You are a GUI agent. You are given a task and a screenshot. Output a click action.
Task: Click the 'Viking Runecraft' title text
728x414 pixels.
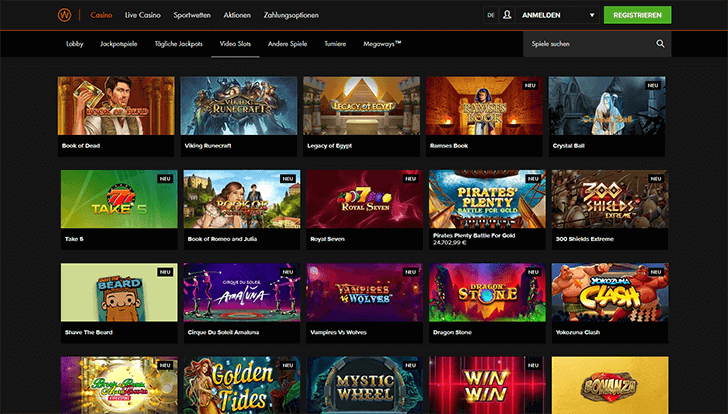tap(208, 146)
